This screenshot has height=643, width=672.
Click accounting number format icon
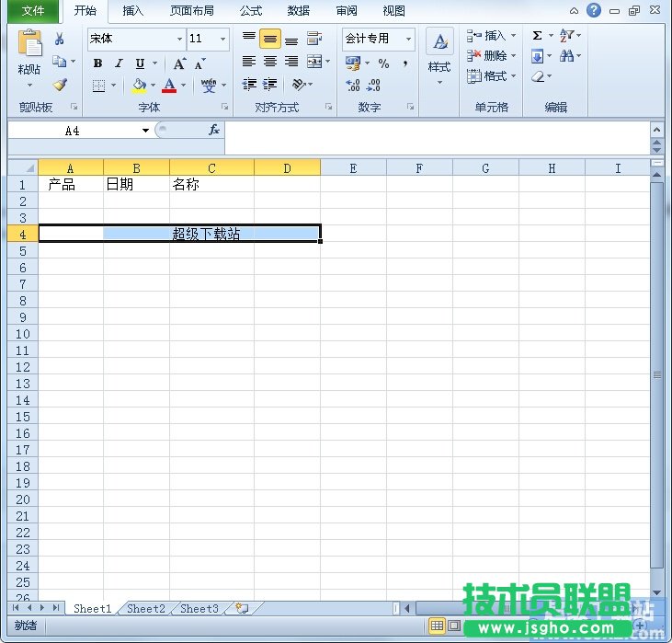[x=353, y=63]
